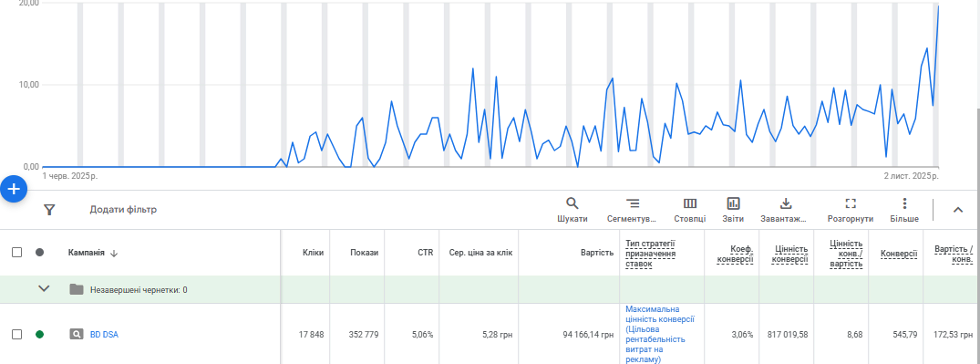980x364 pixels.
Task: Open the Більше three-dot menu
Action: [x=904, y=203]
